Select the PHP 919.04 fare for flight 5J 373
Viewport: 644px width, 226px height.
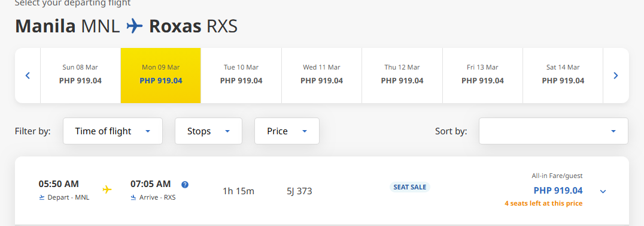tap(558, 191)
